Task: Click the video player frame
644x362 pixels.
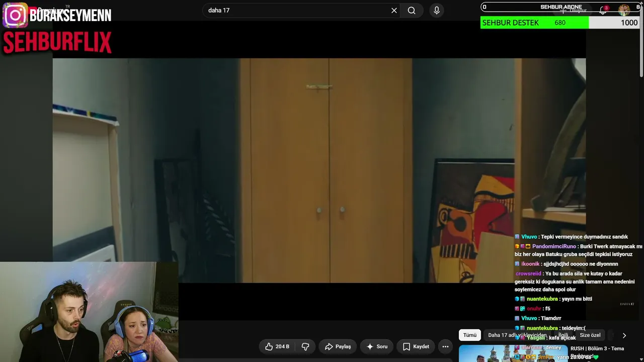Action: tap(319, 170)
